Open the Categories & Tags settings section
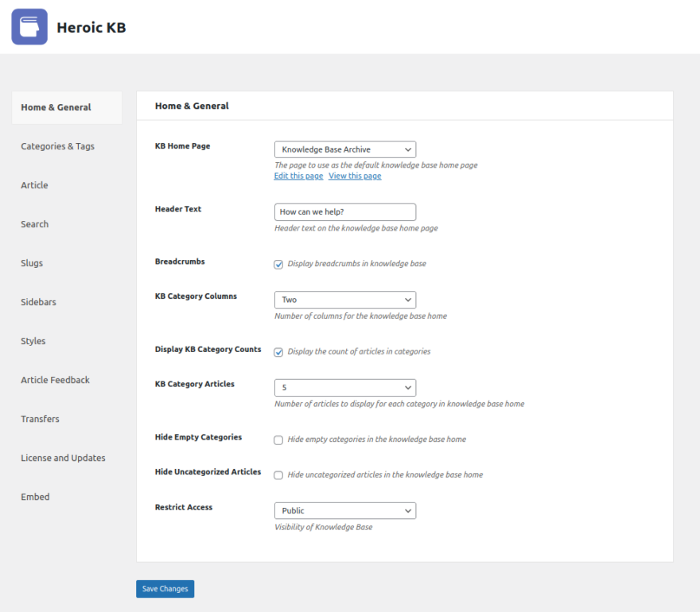The height and width of the screenshot is (612, 700). tap(57, 146)
